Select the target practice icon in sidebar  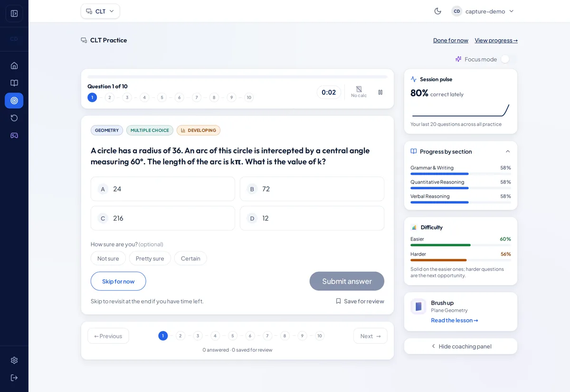point(14,101)
